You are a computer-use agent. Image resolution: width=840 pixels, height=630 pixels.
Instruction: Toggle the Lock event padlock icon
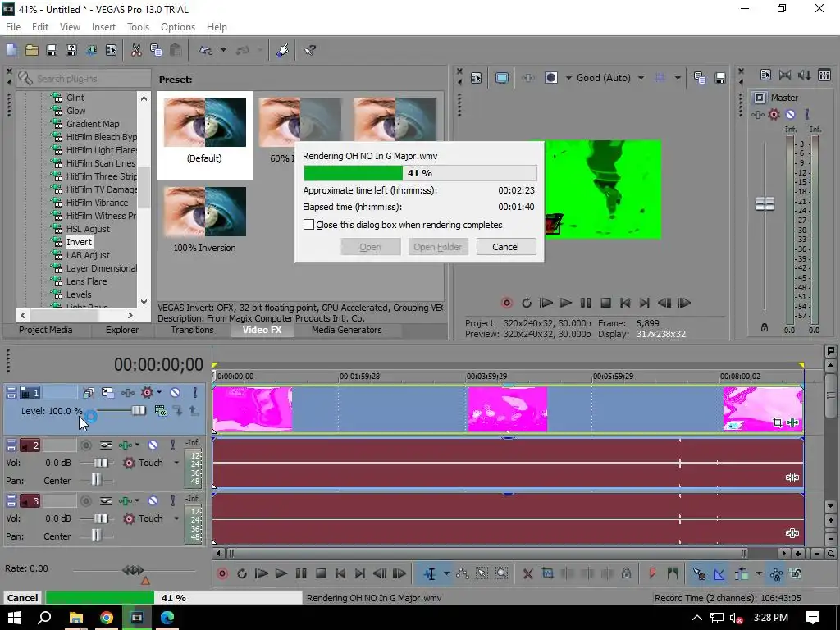click(x=626, y=573)
